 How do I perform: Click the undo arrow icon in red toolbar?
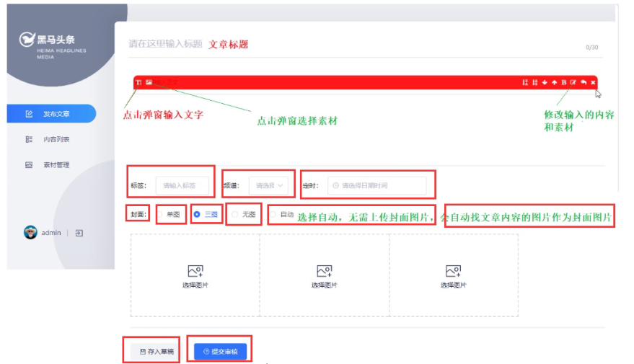pyautogui.click(x=584, y=82)
